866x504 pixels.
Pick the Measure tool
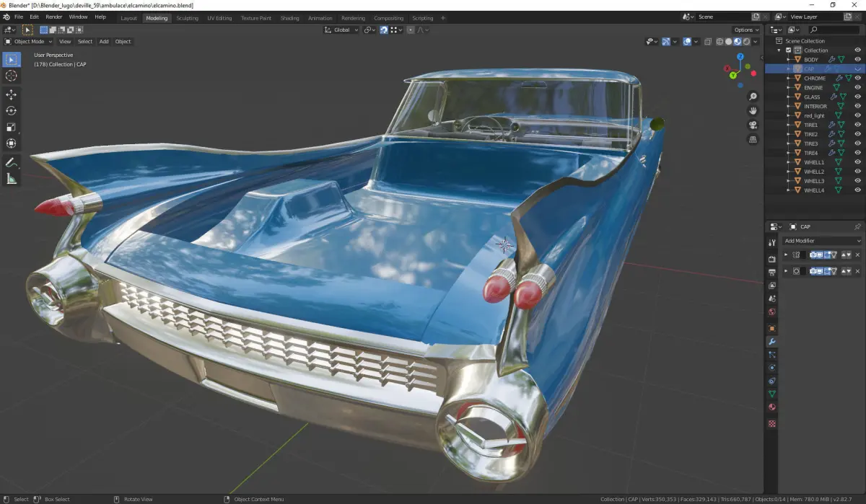[12, 179]
